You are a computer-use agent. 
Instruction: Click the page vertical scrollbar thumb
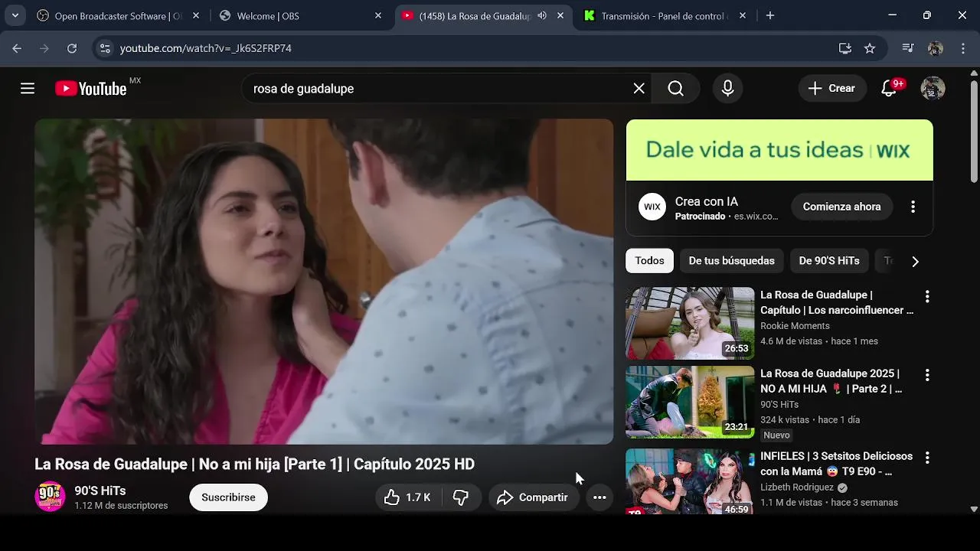coord(974,130)
